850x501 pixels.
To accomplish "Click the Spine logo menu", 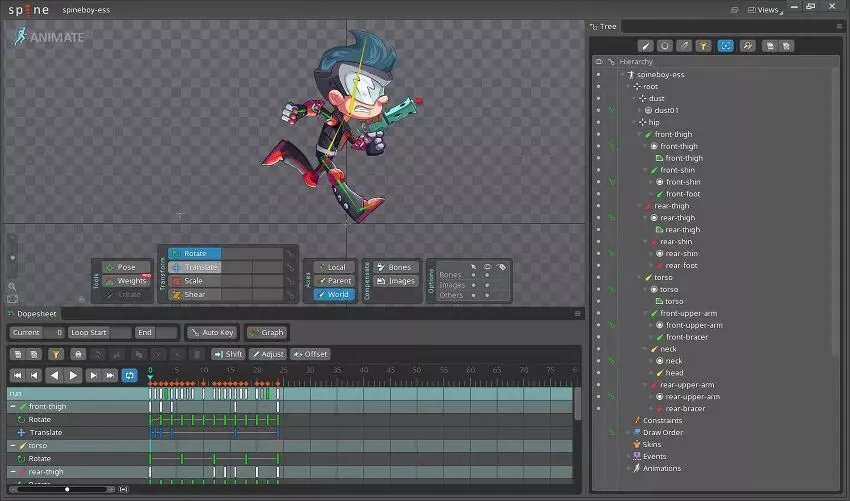I will point(28,10).
